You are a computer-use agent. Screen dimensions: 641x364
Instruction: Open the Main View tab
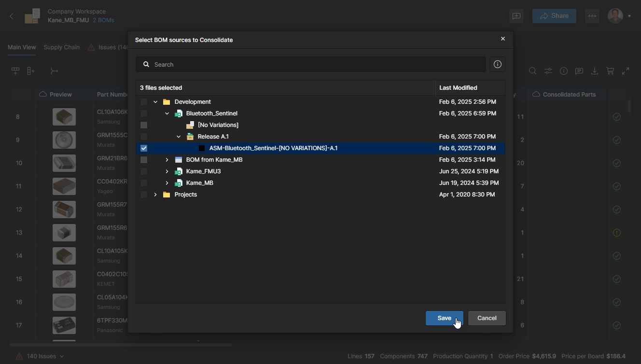[22, 47]
